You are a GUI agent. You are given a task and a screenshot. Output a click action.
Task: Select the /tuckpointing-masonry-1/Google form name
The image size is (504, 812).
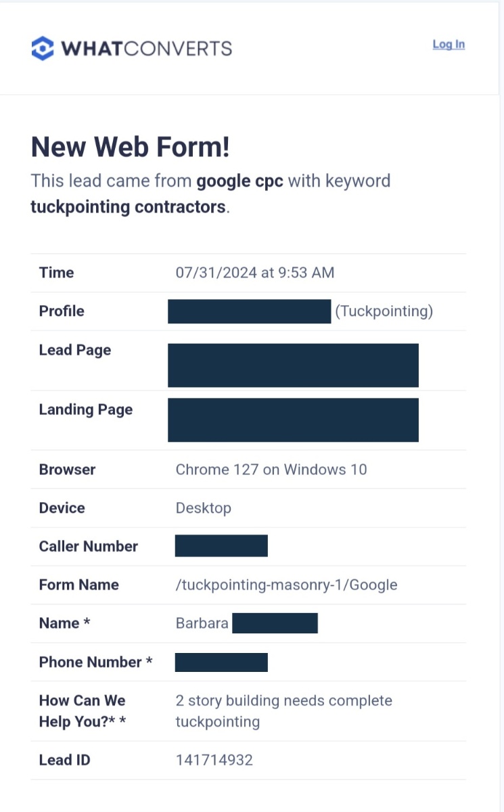(x=286, y=585)
